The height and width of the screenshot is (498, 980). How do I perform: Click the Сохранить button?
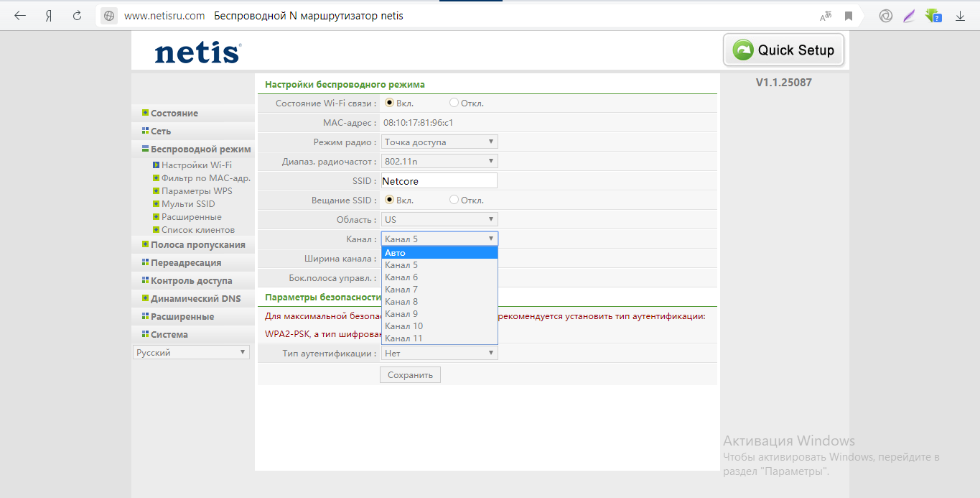pos(410,375)
